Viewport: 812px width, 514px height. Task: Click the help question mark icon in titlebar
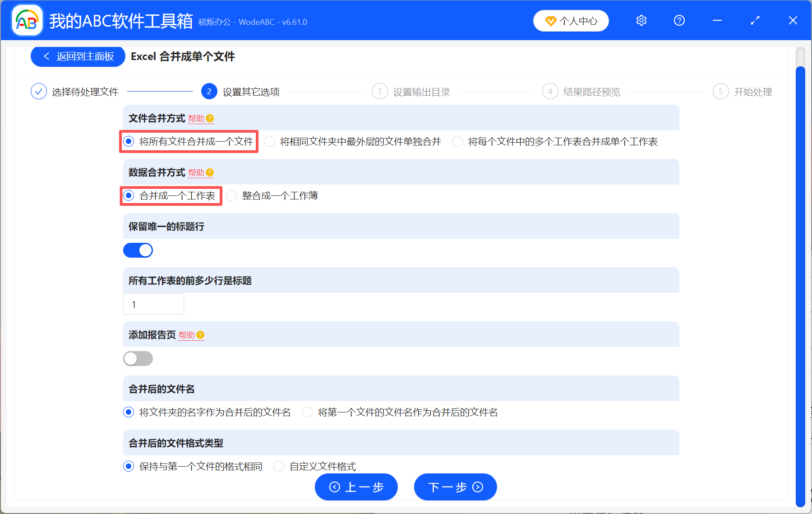(x=679, y=20)
